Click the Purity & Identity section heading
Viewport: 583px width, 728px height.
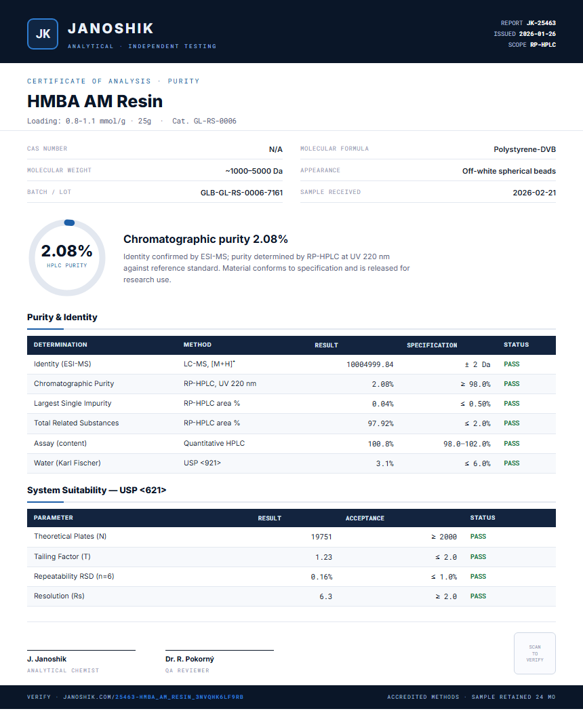62,317
